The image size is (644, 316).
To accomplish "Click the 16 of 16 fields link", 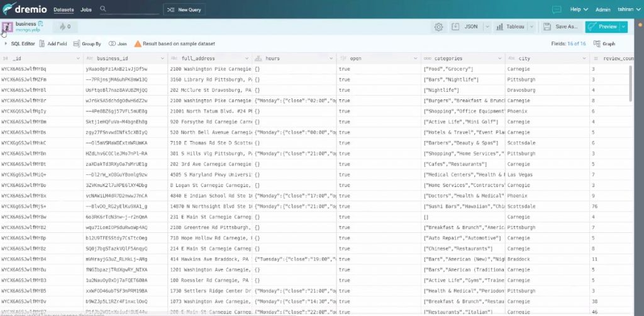I will pyautogui.click(x=577, y=44).
